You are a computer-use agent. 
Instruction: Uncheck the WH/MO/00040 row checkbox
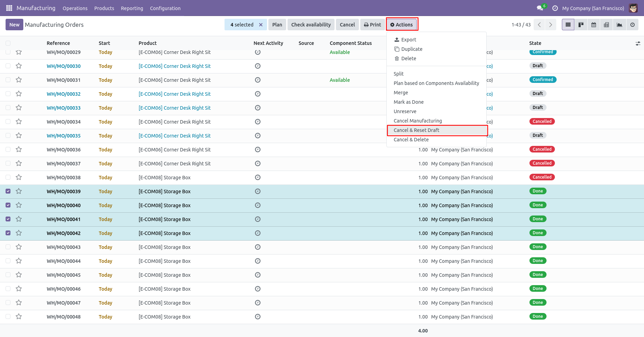click(x=8, y=205)
